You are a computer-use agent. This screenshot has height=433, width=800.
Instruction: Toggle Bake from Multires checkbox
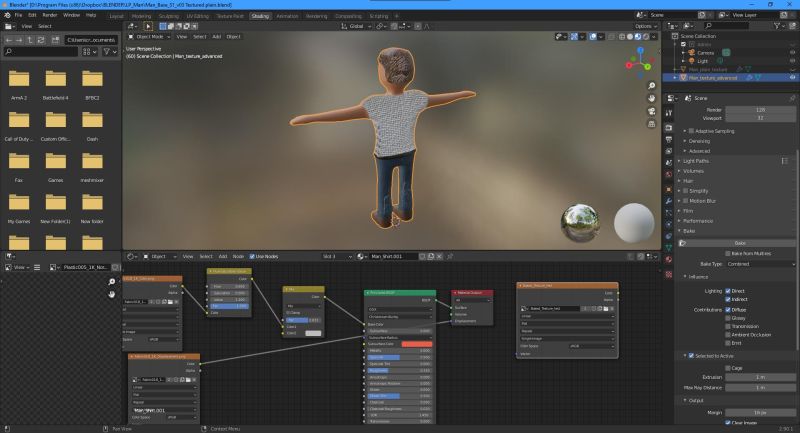[x=728, y=253]
